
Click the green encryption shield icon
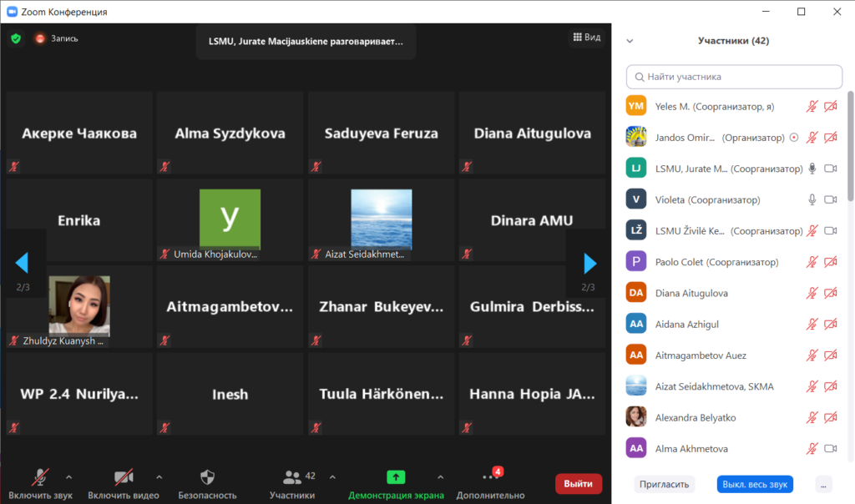[x=16, y=38]
